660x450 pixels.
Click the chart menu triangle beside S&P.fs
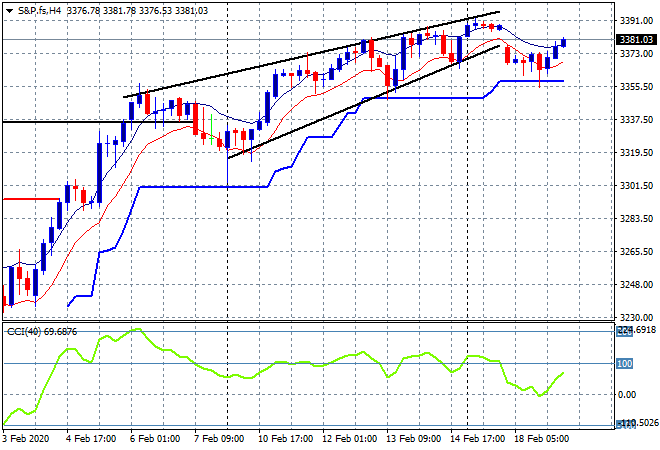coord(9,11)
